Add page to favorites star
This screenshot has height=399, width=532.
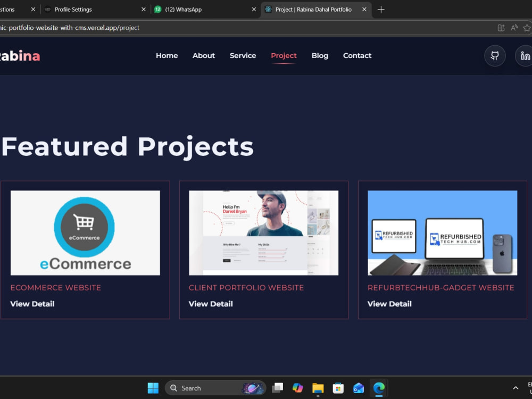coord(527,28)
